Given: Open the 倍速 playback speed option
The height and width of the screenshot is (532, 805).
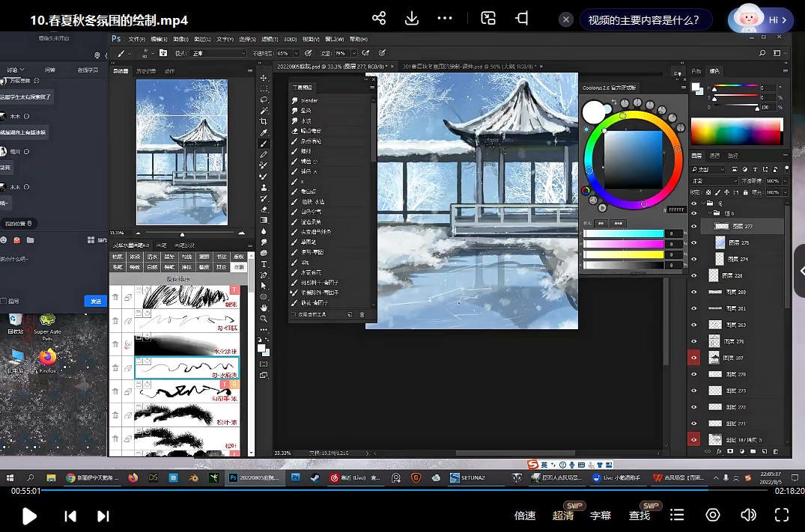Looking at the screenshot, I should point(525,515).
